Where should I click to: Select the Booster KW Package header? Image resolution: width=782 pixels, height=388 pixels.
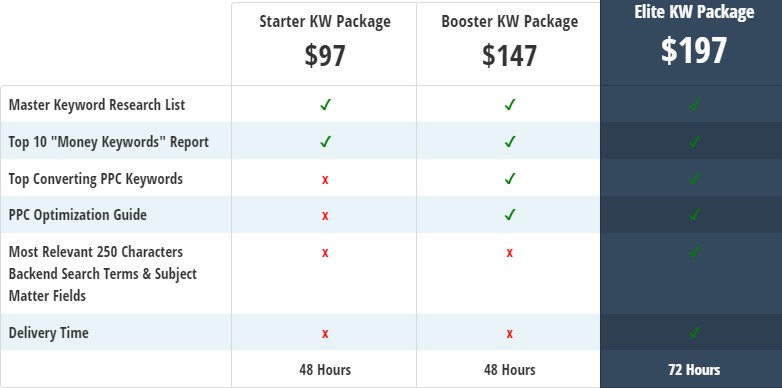[x=509, y=22]
